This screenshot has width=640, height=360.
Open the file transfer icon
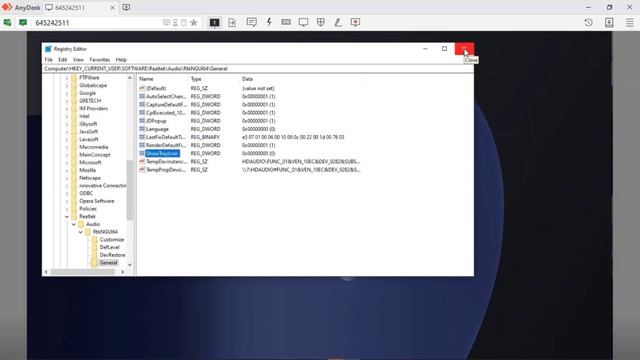pyautogui.click(x=232, y=23)
